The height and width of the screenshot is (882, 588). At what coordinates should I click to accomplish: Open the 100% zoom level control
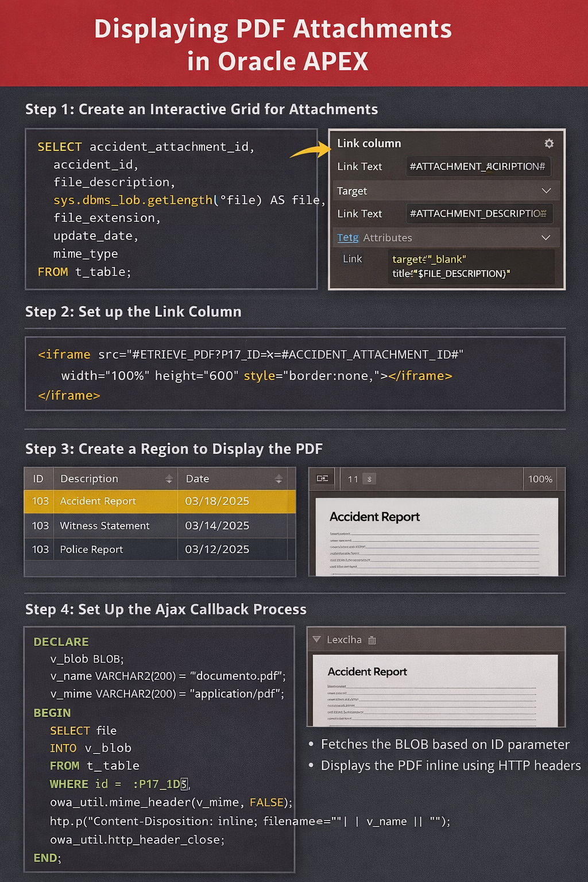[540, 479]
